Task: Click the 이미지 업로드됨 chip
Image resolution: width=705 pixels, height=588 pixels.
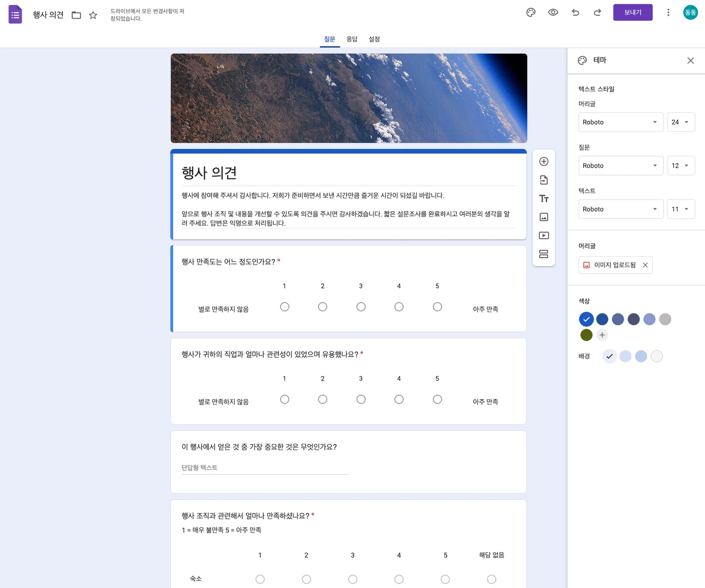Action: click(615, 265)
